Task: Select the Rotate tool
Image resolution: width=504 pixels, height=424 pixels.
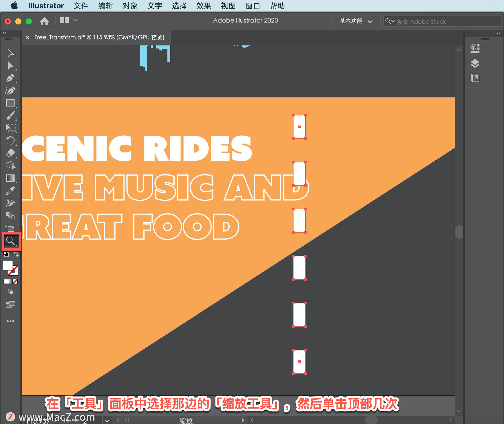Action: point(10,141)
